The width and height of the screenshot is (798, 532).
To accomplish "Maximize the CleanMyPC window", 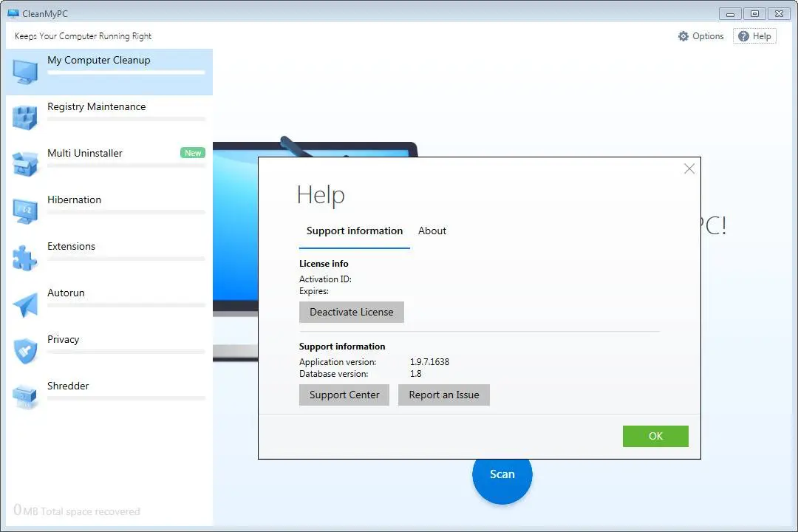I will click(754, 14).
